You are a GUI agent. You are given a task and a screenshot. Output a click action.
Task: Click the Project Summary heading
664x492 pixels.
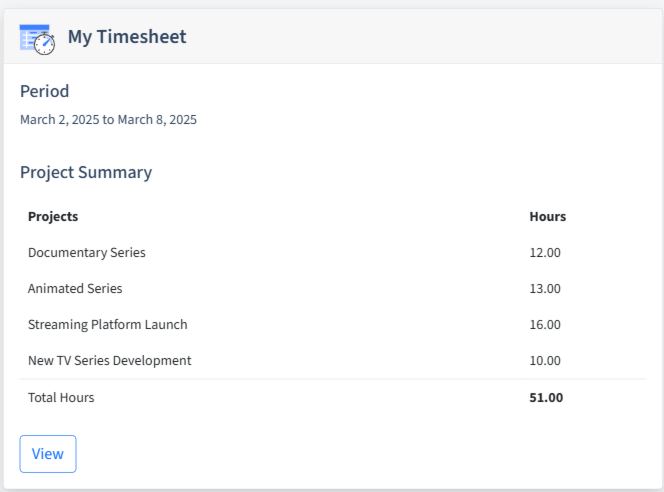[x=86, y=172]
